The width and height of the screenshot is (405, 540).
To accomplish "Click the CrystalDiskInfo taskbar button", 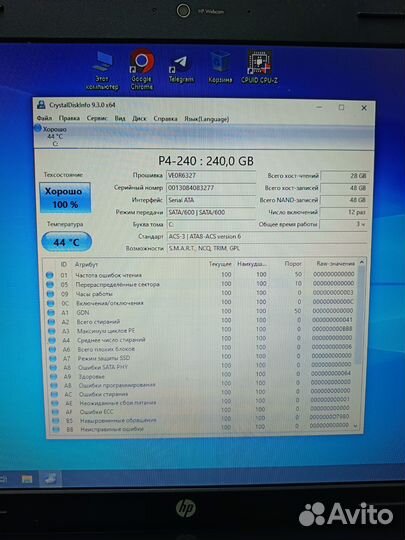I will (50, 479).
